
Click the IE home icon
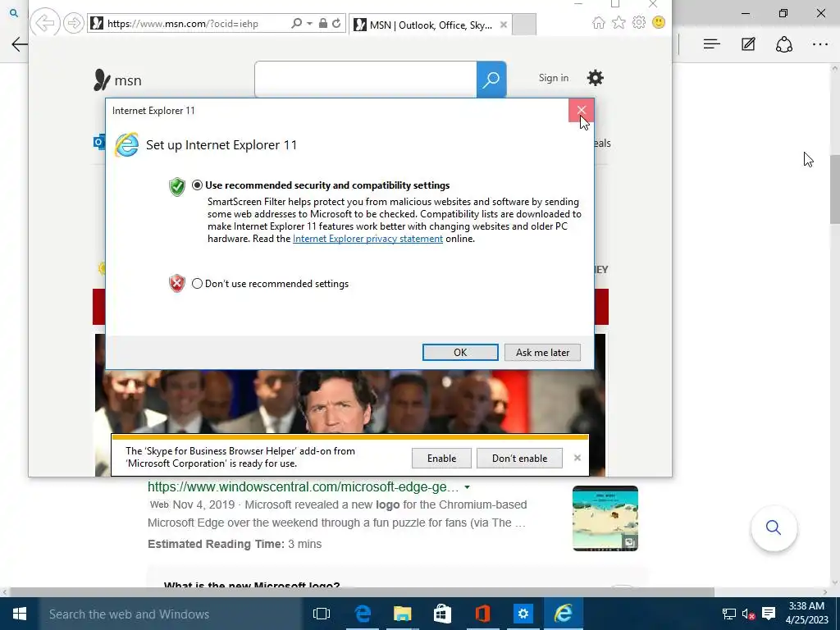pos(599,22)
